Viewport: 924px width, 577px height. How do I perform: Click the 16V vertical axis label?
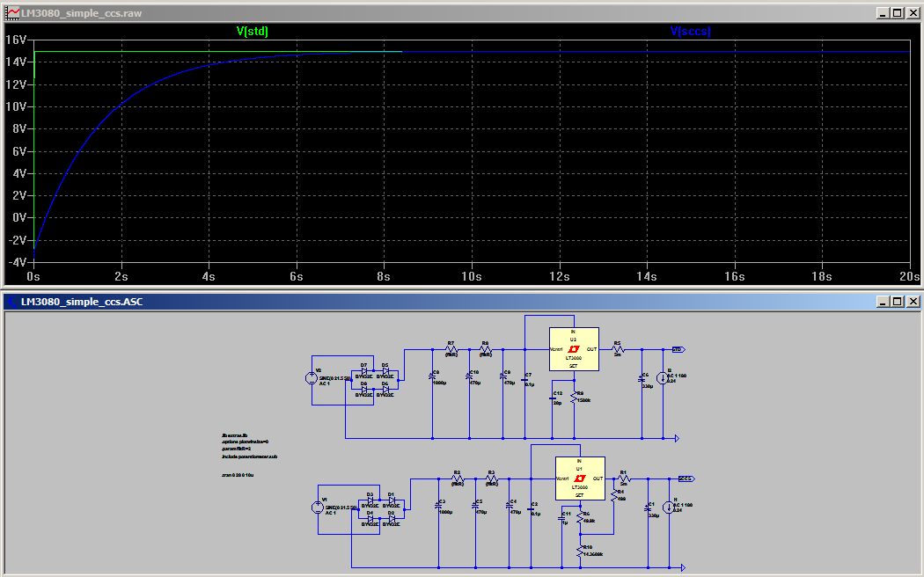point(16,40)
